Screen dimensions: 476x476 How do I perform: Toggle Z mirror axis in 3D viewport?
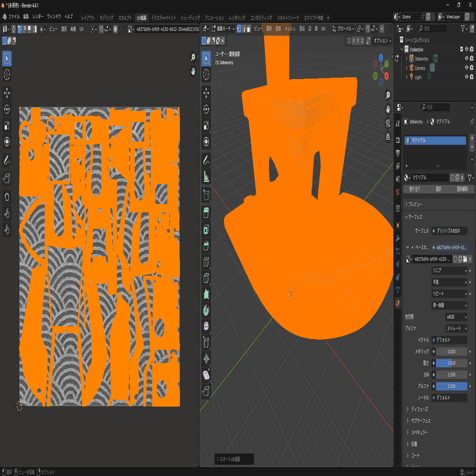coord(362,41)
